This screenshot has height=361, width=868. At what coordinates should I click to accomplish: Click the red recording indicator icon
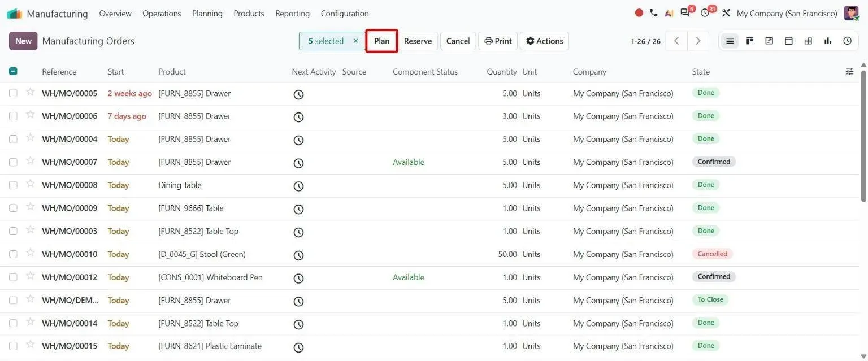coord(639,13)
